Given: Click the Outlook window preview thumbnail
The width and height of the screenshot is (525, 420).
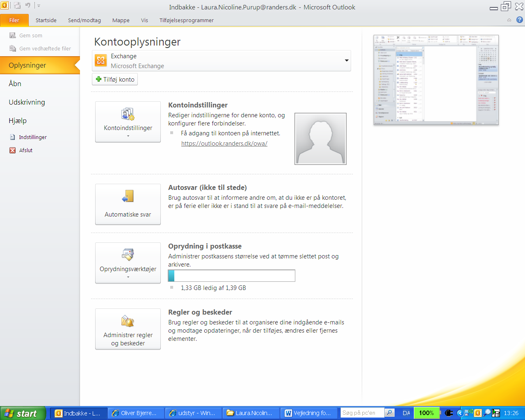Looking at the screenshot, I should point(436,80).
